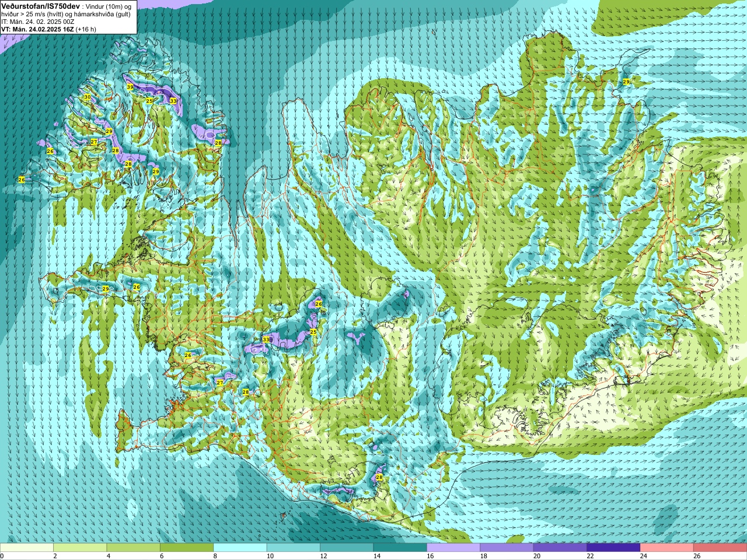Viewport: 747px width, 560px height.
Task: Click the medium teal 12–14 m/s legend swatch
Action: [x=347, y=548]
